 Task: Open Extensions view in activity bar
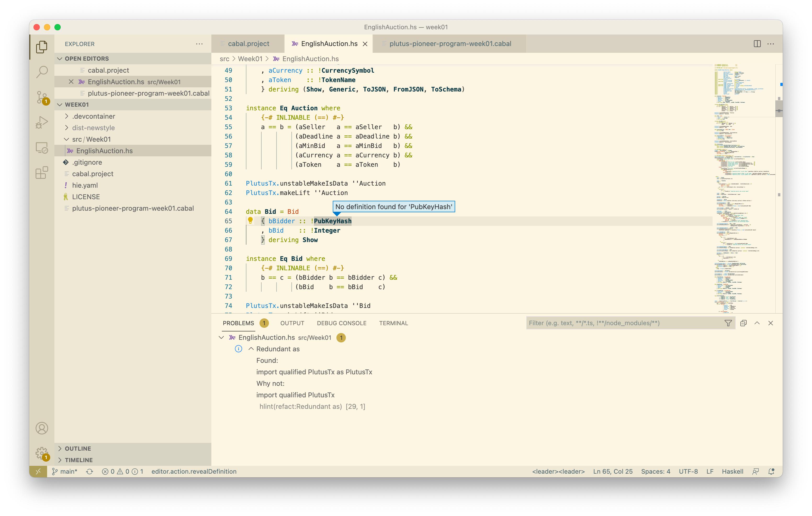(42, 173)
